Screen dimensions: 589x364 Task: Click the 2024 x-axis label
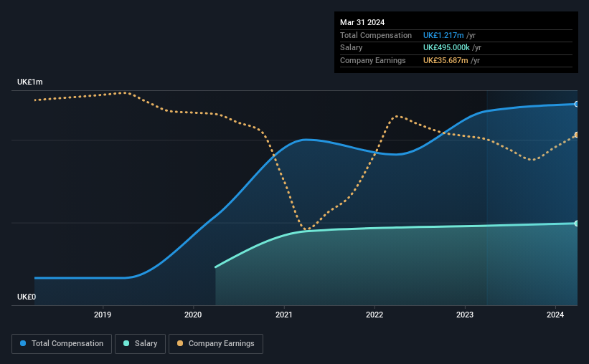(555, 315)
